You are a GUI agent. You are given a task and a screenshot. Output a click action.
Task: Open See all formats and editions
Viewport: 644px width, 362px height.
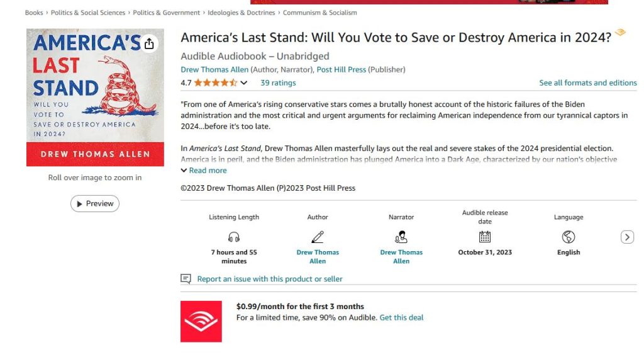(x=587, y=83)
